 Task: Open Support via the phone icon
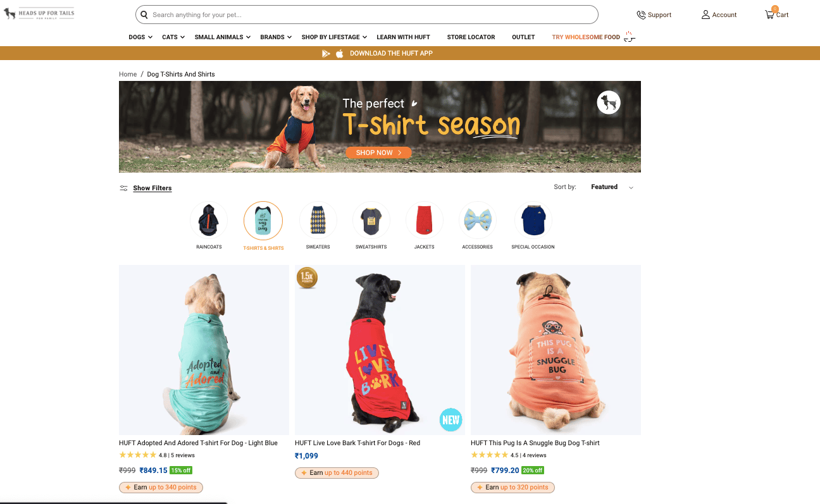(x=641, y=15)
